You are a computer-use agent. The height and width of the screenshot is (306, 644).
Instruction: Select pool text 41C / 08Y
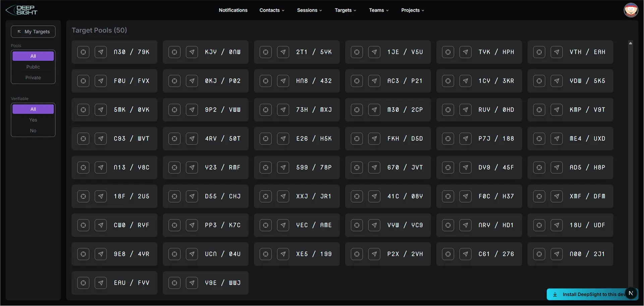[x=405, y=196]
